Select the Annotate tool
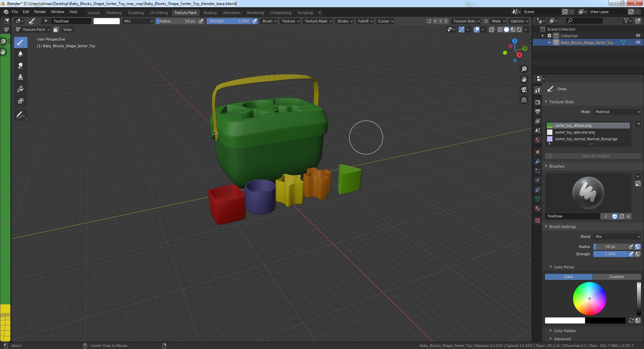Viewport: 644px width, 349px height. 20,115
